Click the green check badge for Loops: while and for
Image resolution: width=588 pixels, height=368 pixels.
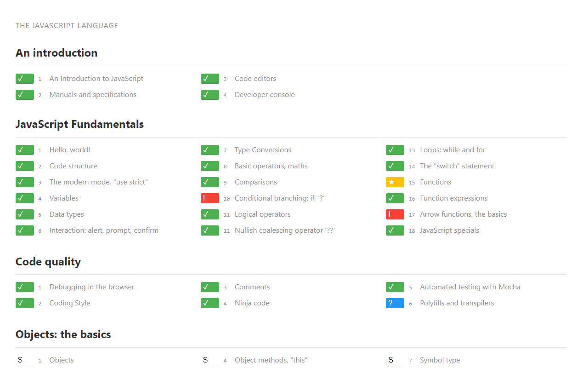(395, 150)
